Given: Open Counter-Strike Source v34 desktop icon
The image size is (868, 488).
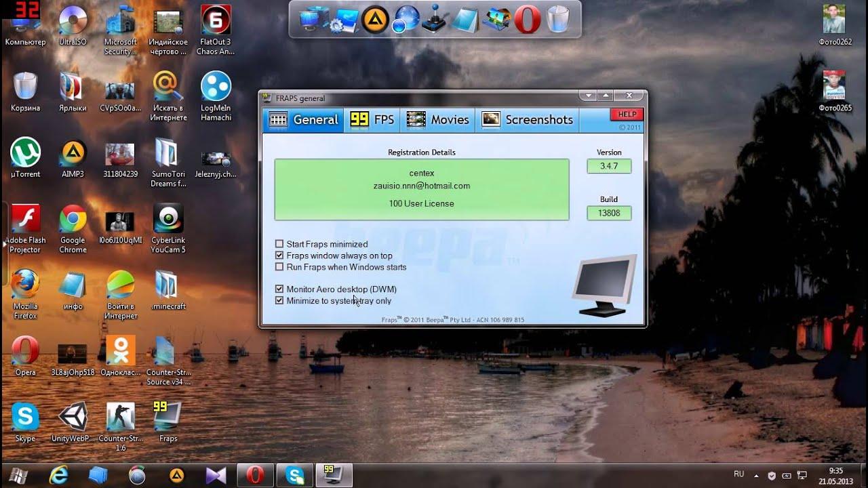Looking at the screenshot, I should pyautogui.click(x=168, y=361).
